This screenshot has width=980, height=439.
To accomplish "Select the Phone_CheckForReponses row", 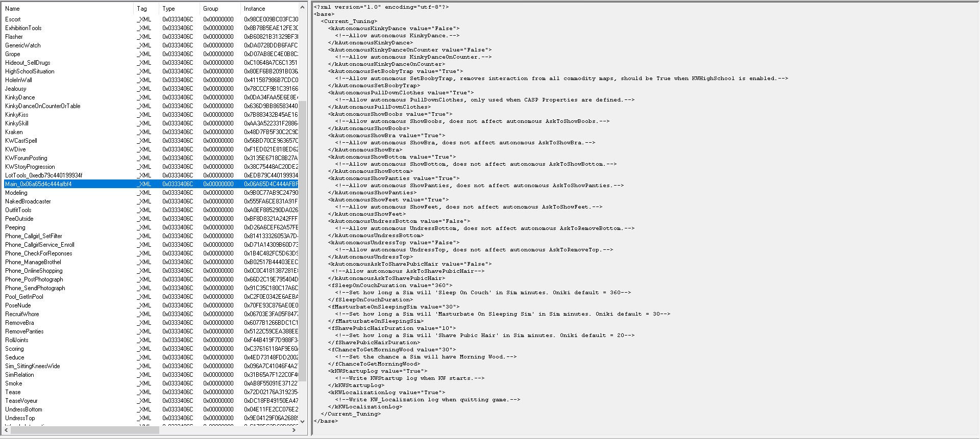I will coord(151,253).
